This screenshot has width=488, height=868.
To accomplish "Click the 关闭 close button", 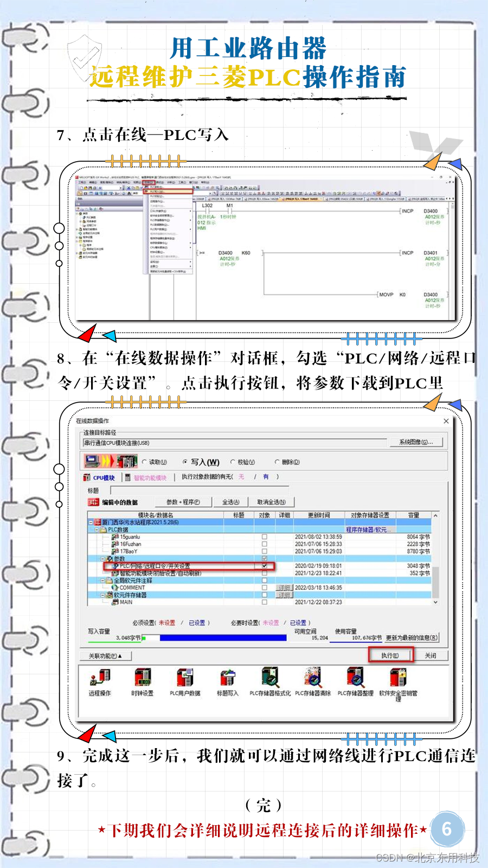I will point(431,655).
